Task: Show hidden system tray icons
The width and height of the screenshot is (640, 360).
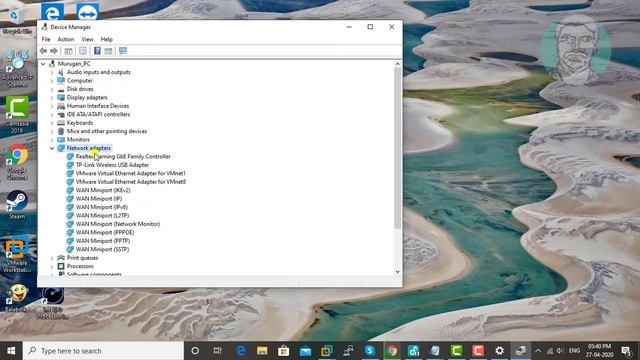Action: tap(538, 351)
